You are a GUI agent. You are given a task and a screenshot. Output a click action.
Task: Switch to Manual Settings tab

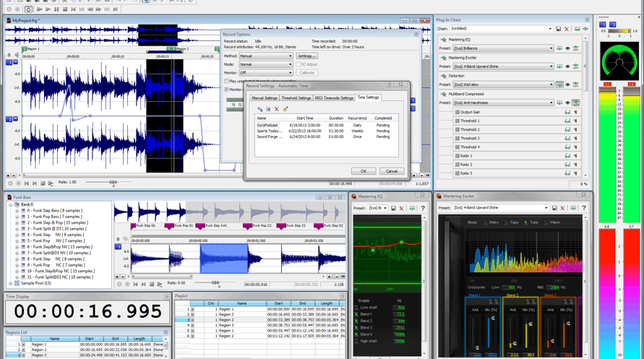click(x=265, y=98)
